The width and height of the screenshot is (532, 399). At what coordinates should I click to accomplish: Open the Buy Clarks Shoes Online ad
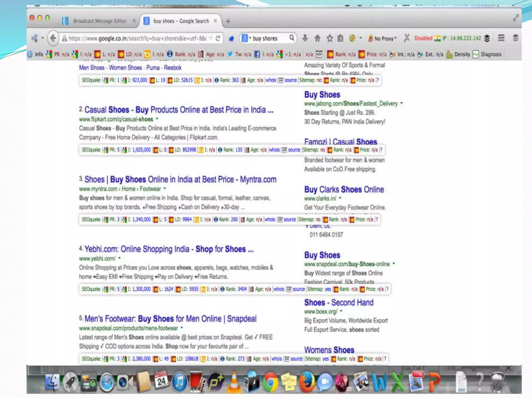[344, 189]
